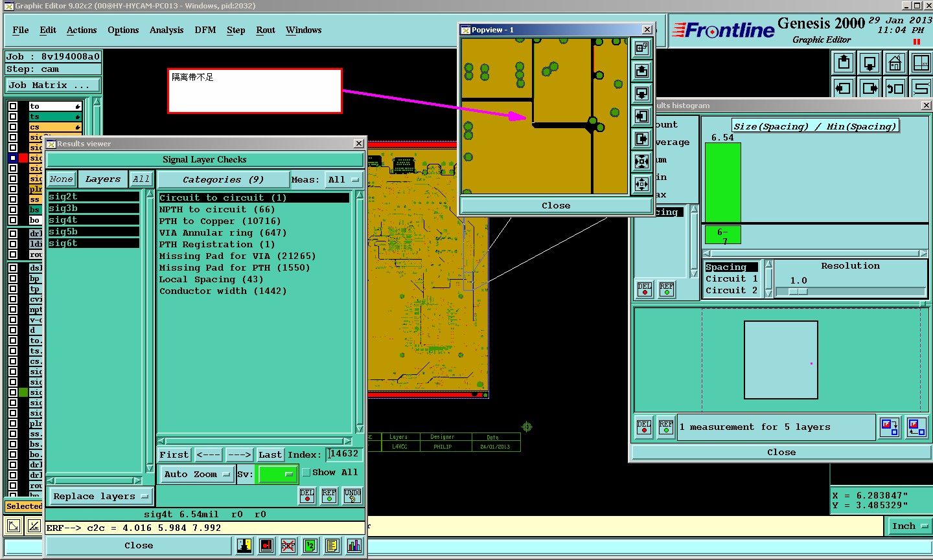The height and width of the screenshot is (560, 933).
Task: Open the File menu
Action: 21,30
